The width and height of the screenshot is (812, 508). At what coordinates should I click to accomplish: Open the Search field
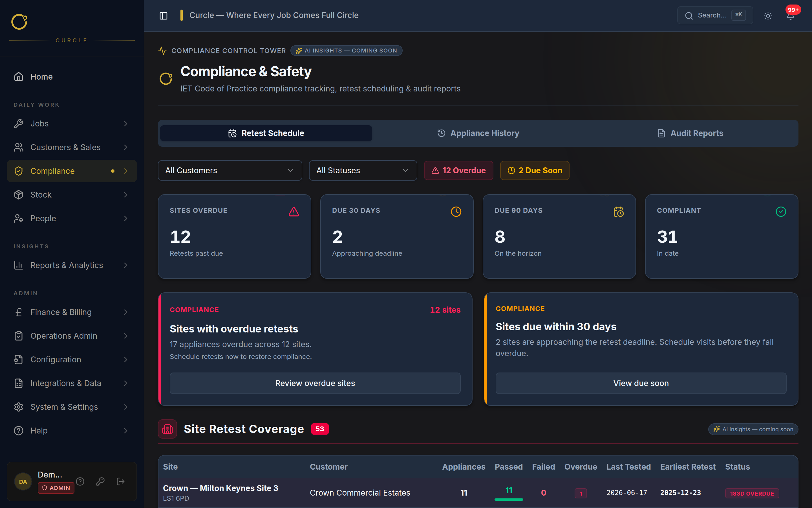click(x=715, y=15)
